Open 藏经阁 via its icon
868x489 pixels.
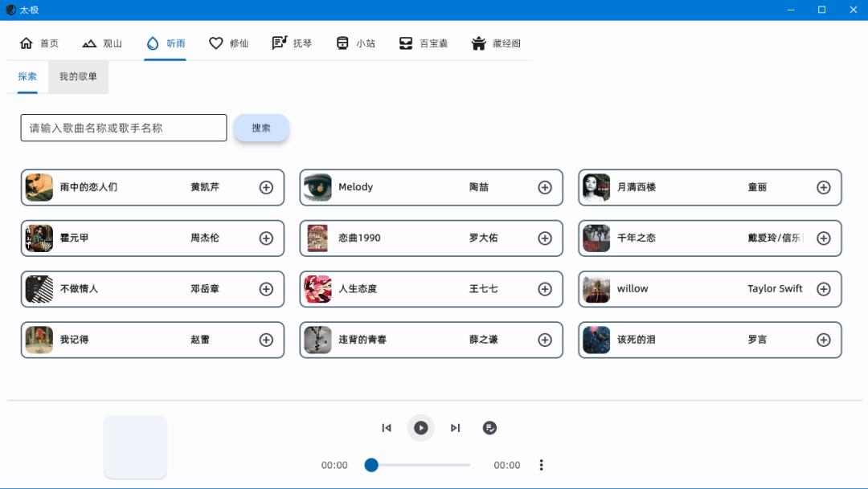481,43
